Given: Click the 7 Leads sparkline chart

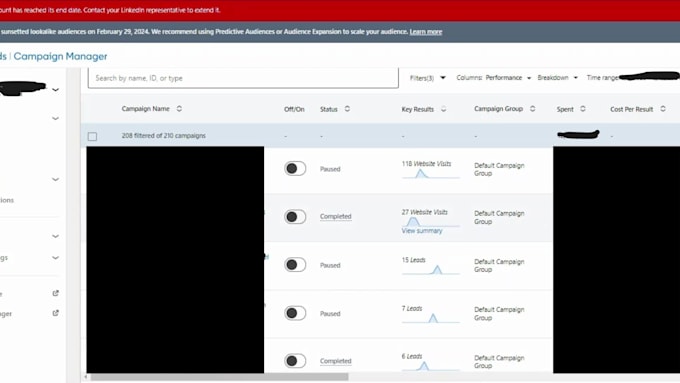Looking at the screenshot, I should click(430, 318).
